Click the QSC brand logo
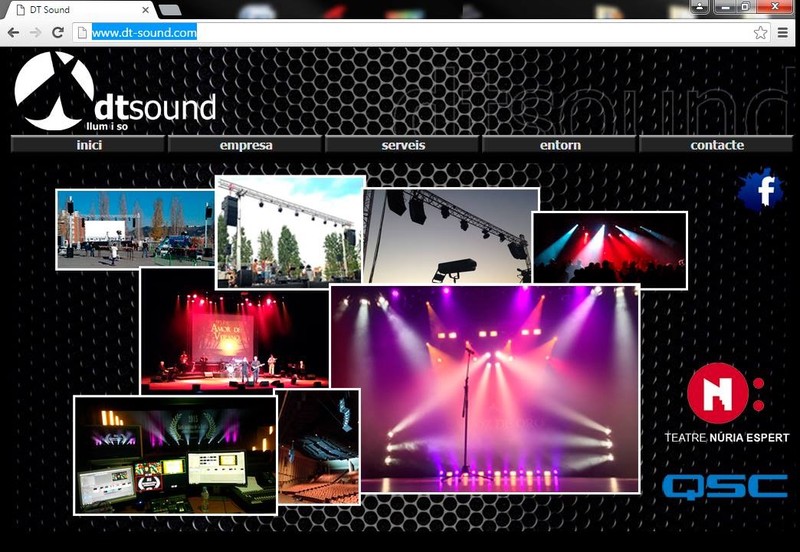The height and width of the screenshot is (552, 800). pos(725,486)
